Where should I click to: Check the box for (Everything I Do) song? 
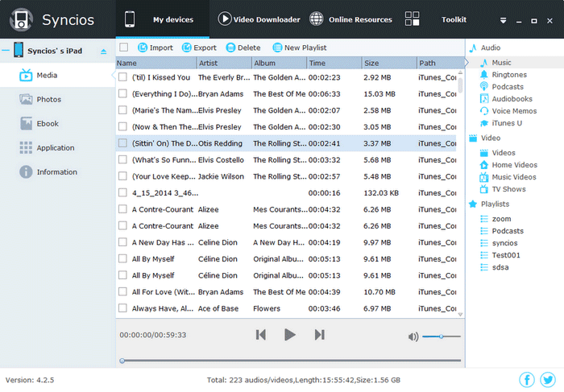coord(122,93)
